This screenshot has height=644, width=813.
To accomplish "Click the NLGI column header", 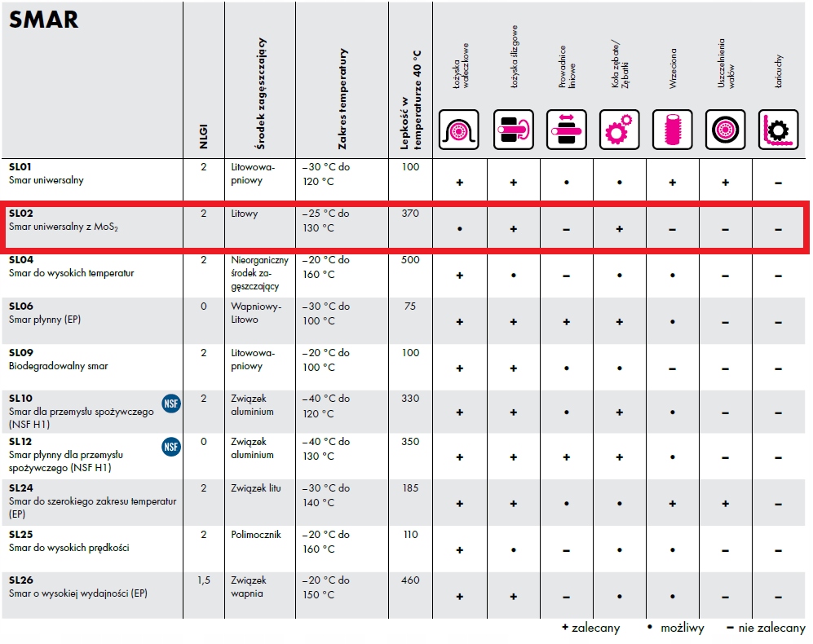I will click(204, 136).
